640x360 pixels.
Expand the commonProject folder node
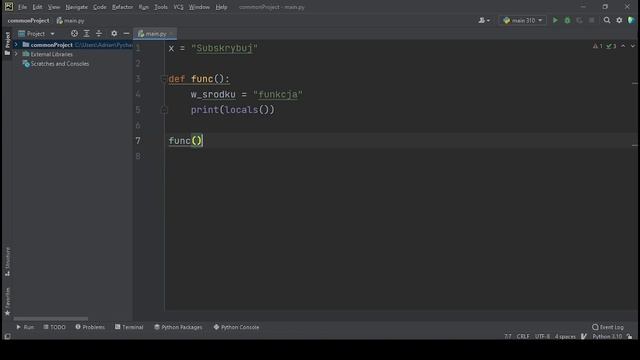point(16,44)
